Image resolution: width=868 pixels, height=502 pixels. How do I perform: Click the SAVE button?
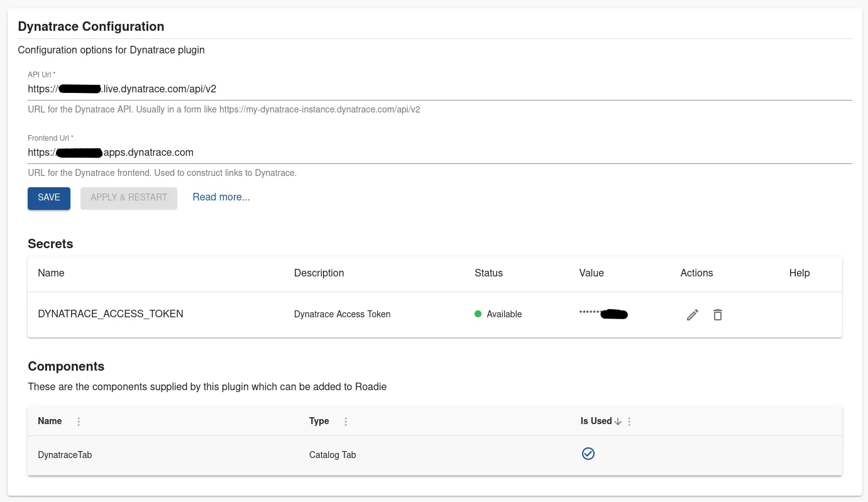click(48, 197)
